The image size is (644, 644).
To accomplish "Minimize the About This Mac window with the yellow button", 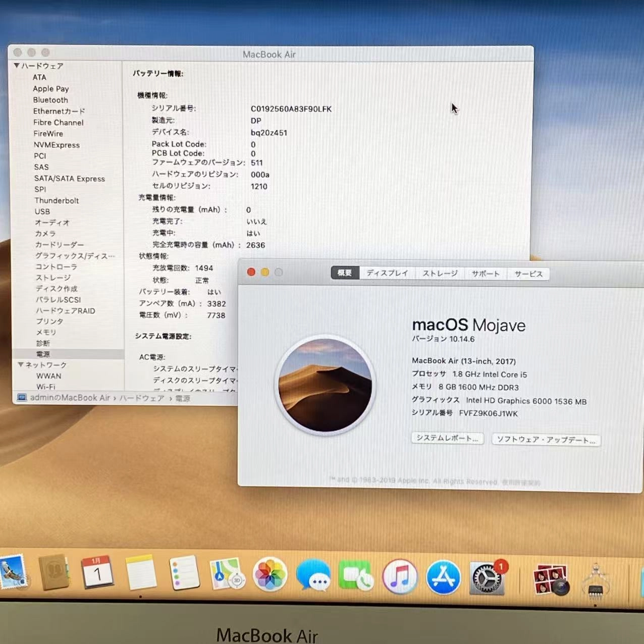I will pos(265,272).
